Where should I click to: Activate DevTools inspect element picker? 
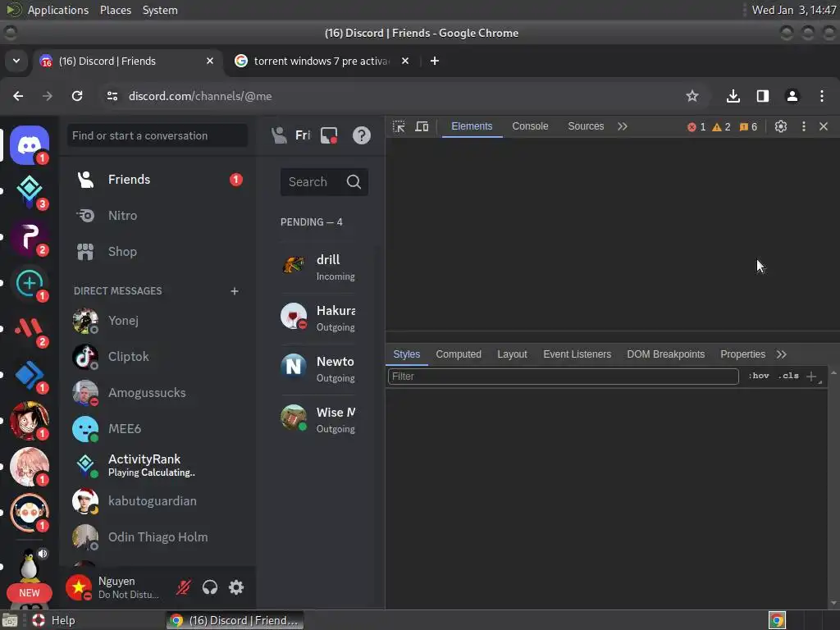[399, 126]
